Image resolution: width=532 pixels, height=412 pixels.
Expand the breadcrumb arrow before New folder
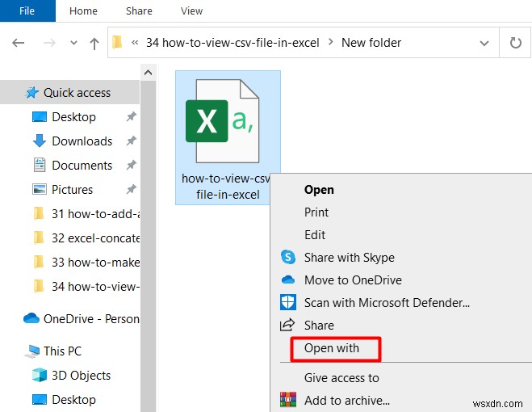coord(330,43)
